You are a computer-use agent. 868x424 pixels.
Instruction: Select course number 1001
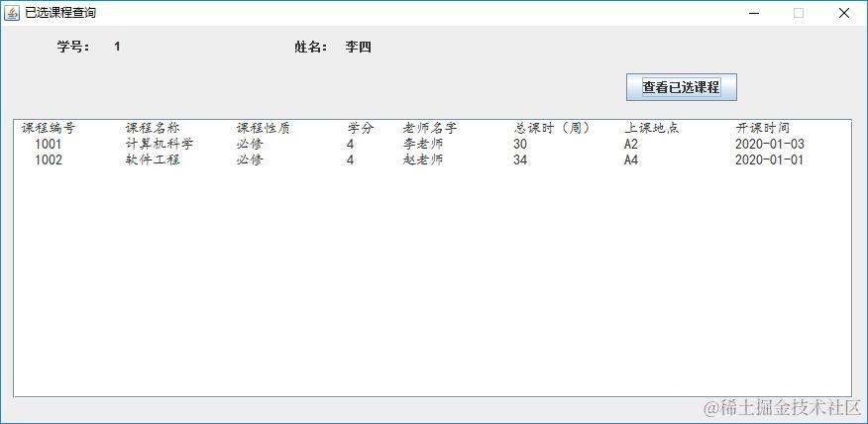point(49,145)
